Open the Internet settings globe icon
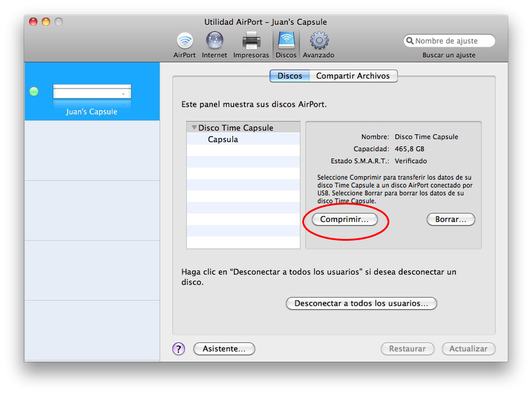Viewport: 532px width, 395px height. (x=215, y=41)
